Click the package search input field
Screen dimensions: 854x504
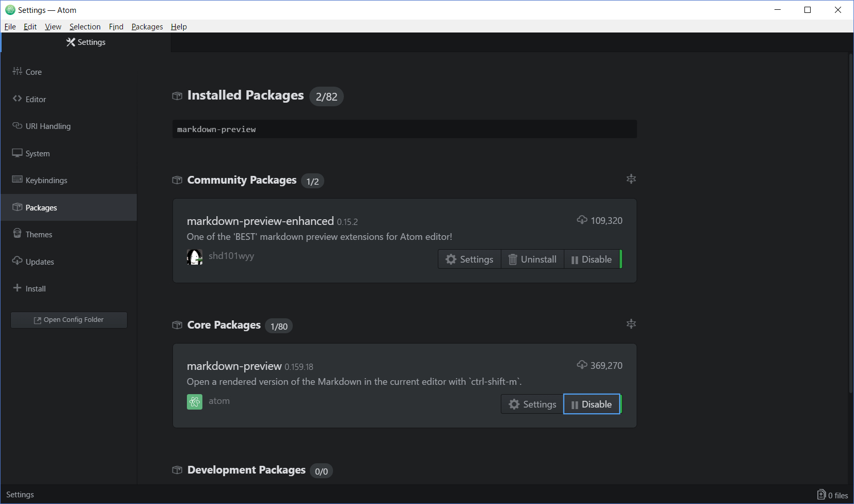pos(404,129)
